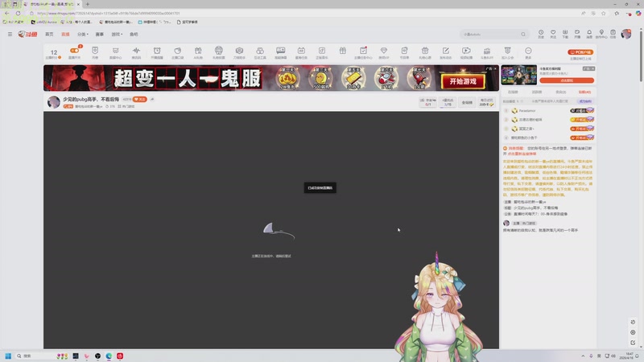Image resolution: width=644 pixels, height=362 pixels.
Task: Open the 赛事 events tab
Action: [99, 35]
